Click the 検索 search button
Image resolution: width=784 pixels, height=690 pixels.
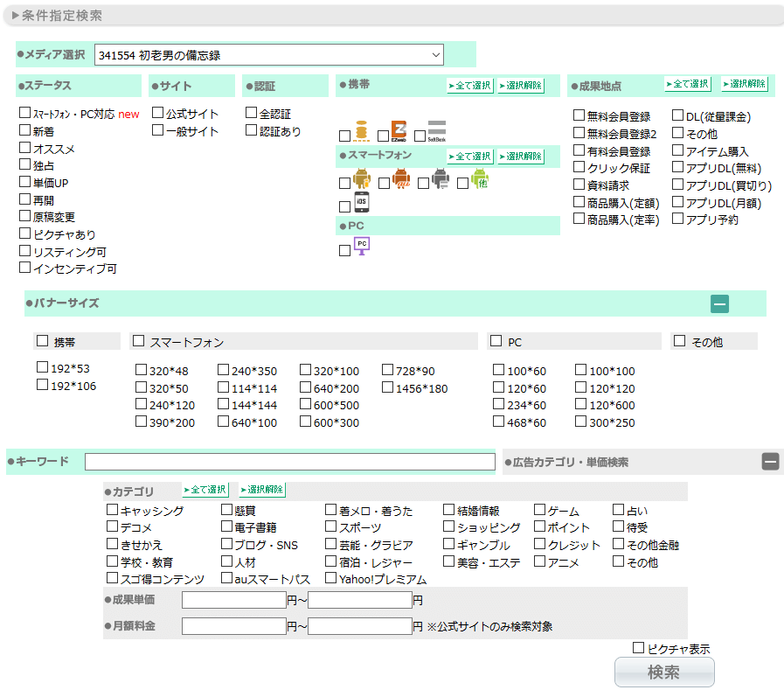point(664,672)
